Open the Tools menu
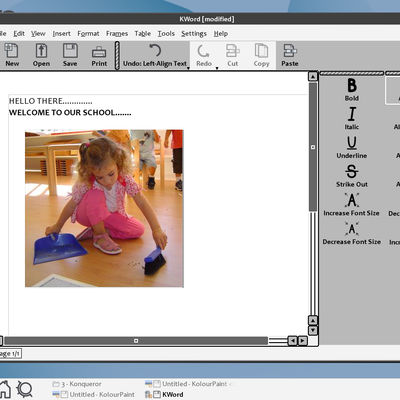 (166, 34)
